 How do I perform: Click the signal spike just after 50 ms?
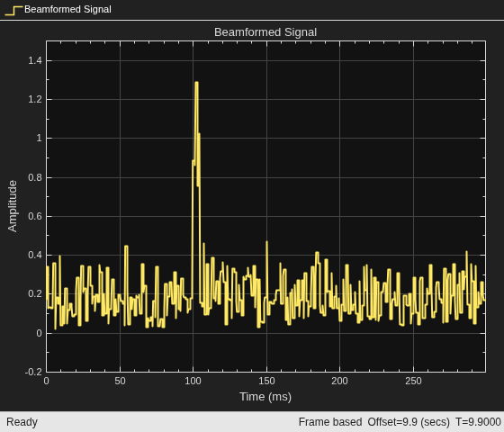point(126,247)
